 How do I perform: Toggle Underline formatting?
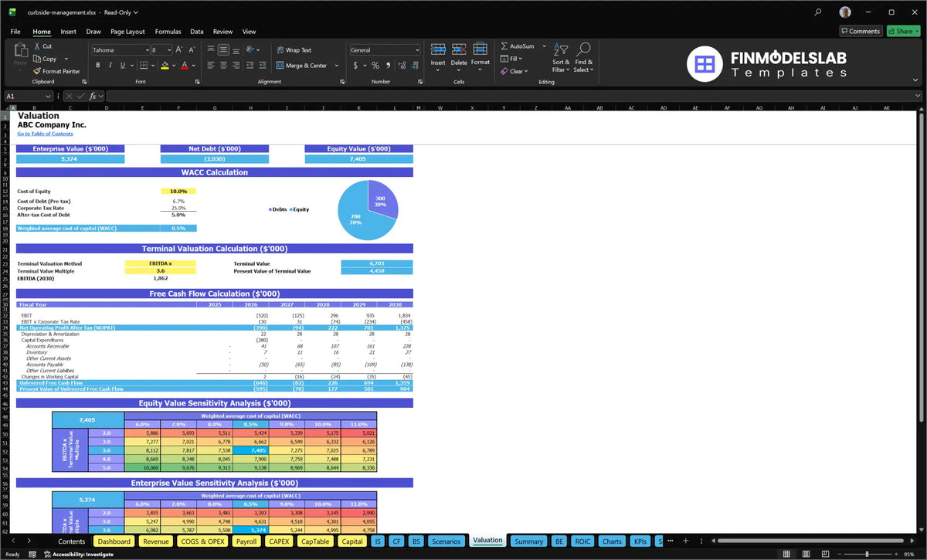[x=123, y=66]
